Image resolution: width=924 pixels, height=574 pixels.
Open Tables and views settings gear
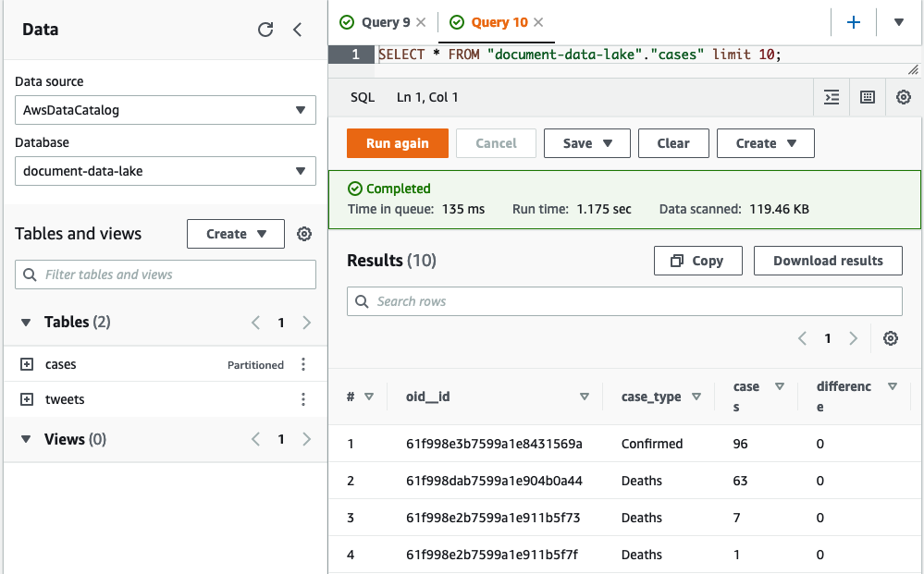(x=304, y=234)
